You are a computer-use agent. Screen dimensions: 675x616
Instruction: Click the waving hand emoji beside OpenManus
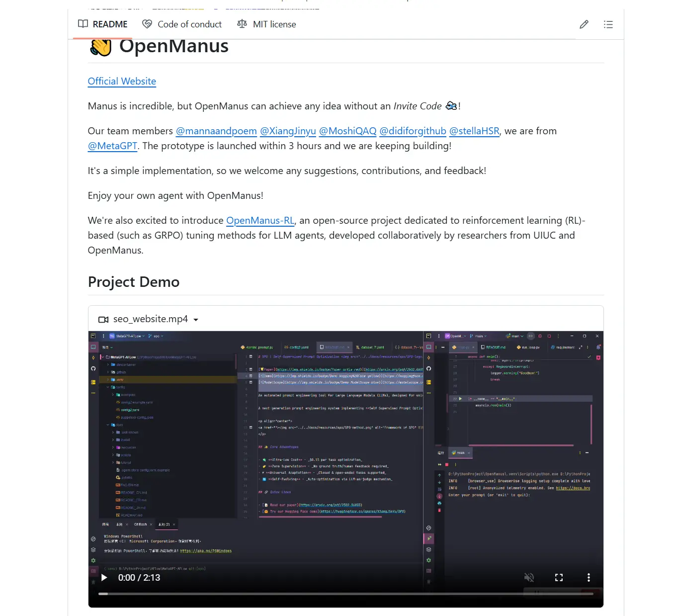tap(101, 47)
